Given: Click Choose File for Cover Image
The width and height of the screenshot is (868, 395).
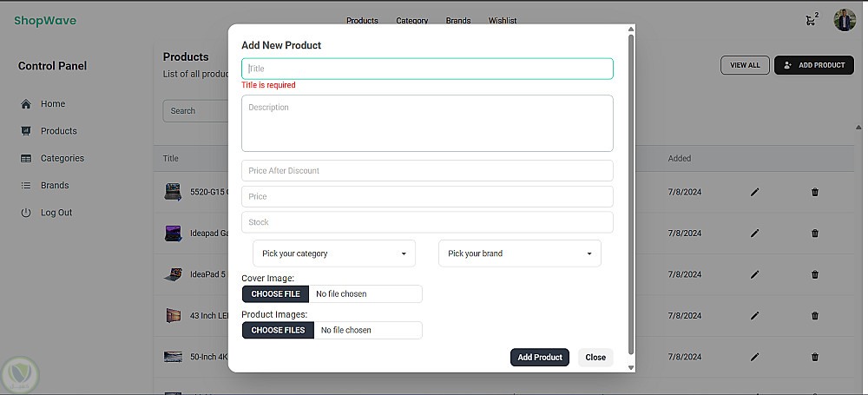Looking at the screenshot, I should [x=276, y=294].
